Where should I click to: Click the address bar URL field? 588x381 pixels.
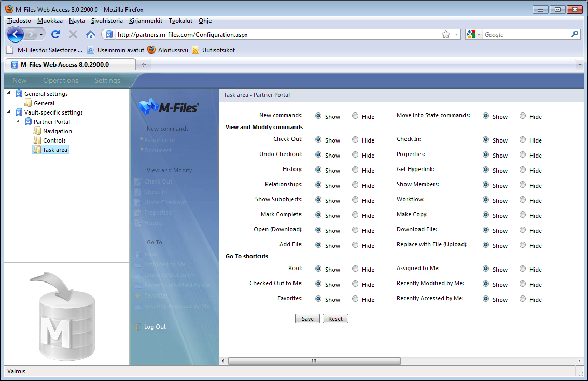click(x=277, y=35)
